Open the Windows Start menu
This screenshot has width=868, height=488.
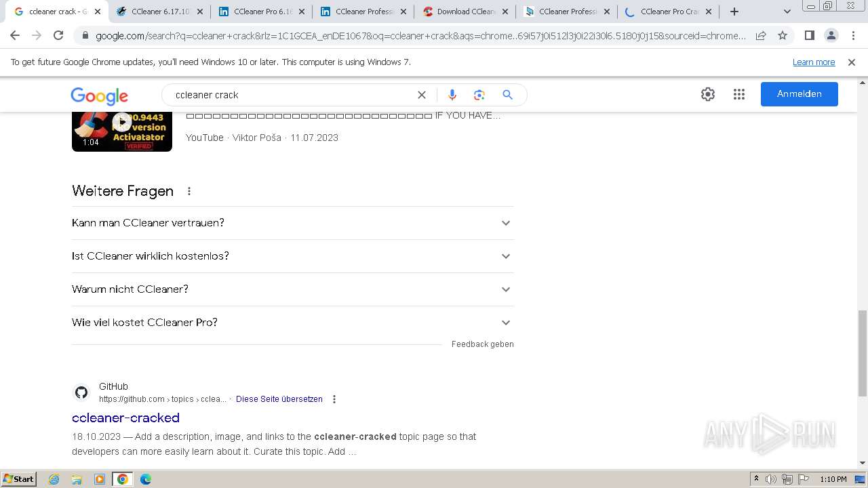(x=19, y=479)
